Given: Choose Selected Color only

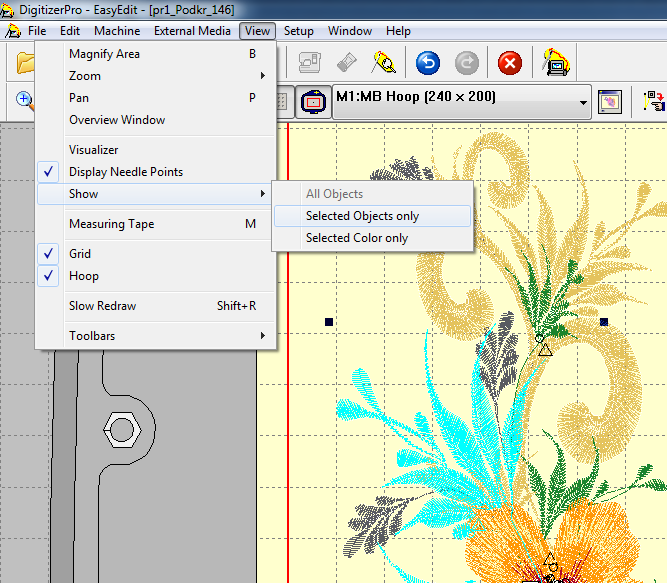Looking at the screenshot, I should click(x=357, y=238).
